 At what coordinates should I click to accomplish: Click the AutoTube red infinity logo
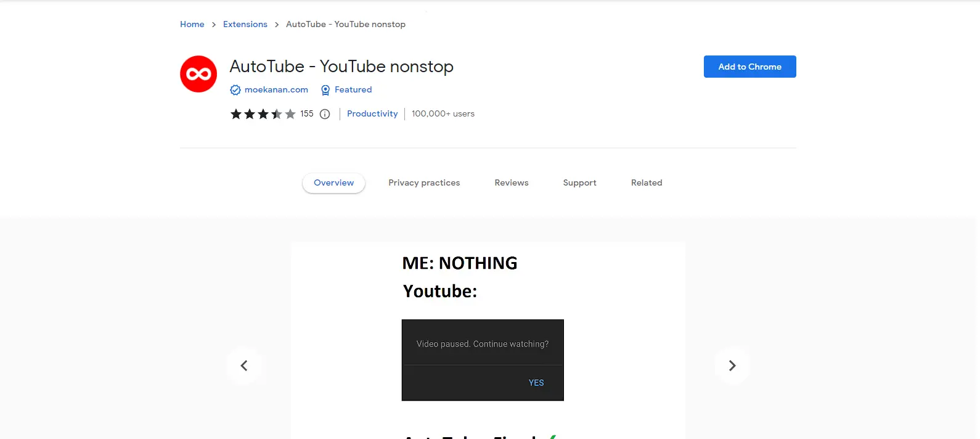pos(198,74)
